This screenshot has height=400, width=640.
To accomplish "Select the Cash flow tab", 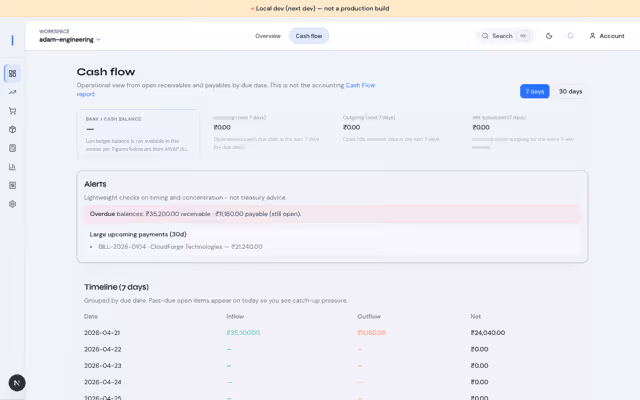I will click(309, 36).
